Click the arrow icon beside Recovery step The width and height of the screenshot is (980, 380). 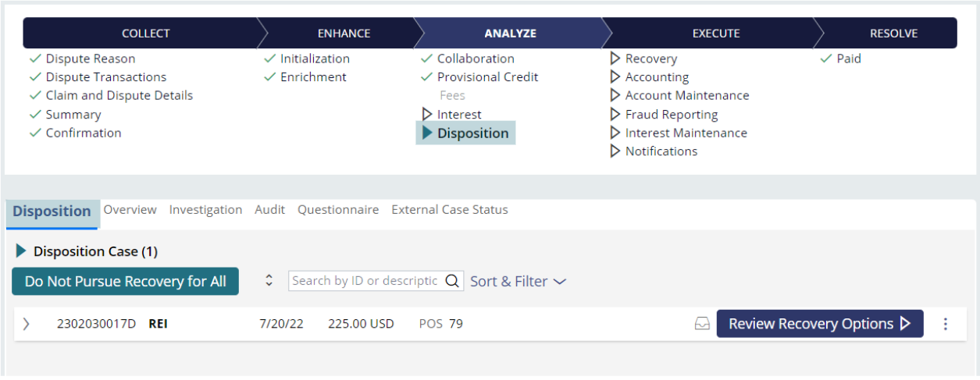615,59
